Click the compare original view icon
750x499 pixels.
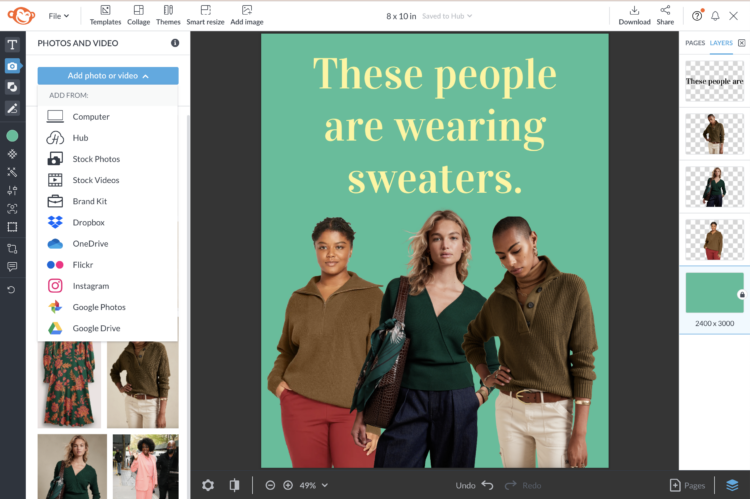[x=234, y=485]
